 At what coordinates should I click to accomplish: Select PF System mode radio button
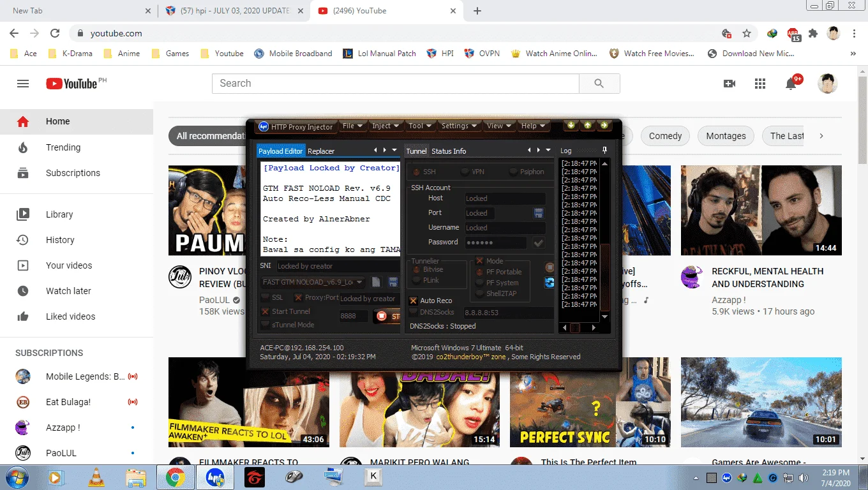coord(480,283)
